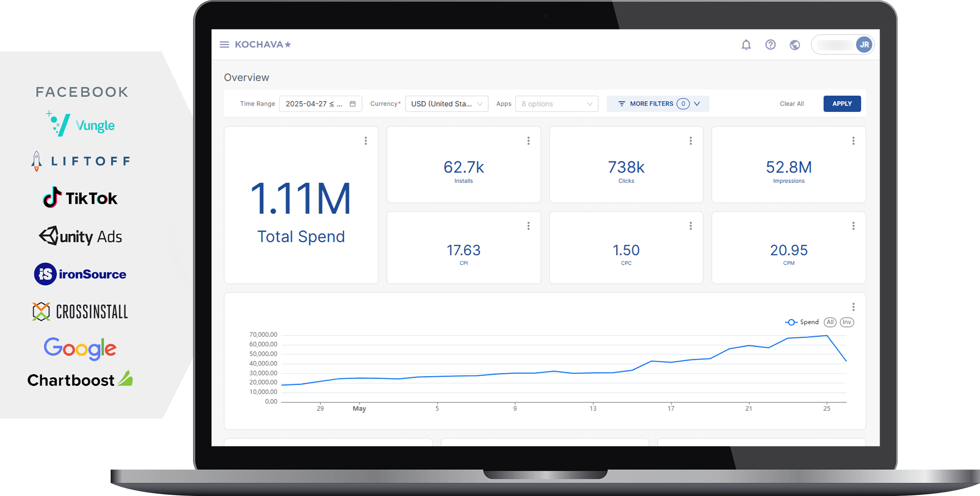980x496 pixels.
Task: Click the globe language icon
Action: click(795, 45)
